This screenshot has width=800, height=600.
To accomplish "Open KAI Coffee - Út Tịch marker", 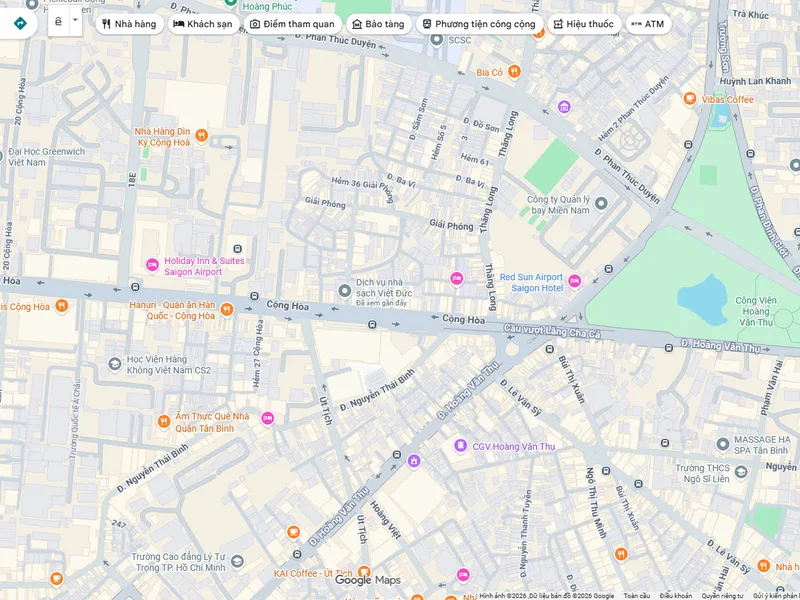I will pyautogui.click(x=364, y=571).
